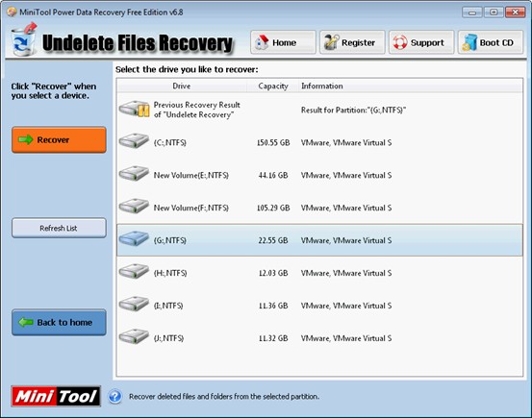Click the recycle bin Undelete icon
This screenshot has width=532, height=418.
click(23, 39)
